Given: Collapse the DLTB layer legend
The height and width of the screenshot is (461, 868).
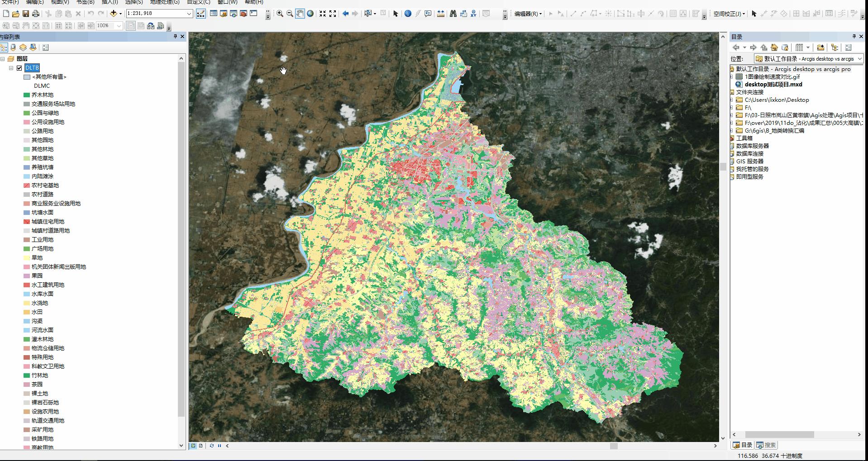Looking at the screenshot, I should pyautogui.click(x=10, y=67).
